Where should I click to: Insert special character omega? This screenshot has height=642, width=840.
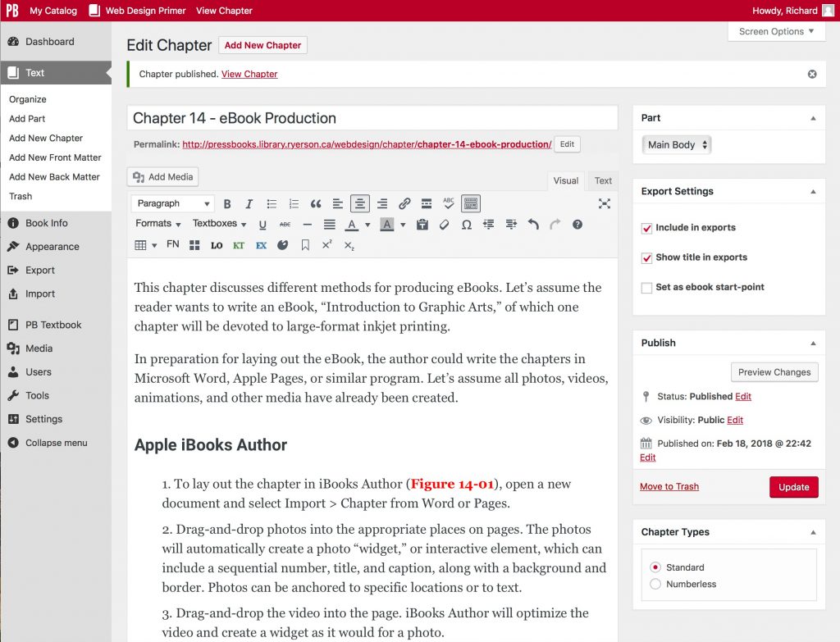[x=467, y=225]
